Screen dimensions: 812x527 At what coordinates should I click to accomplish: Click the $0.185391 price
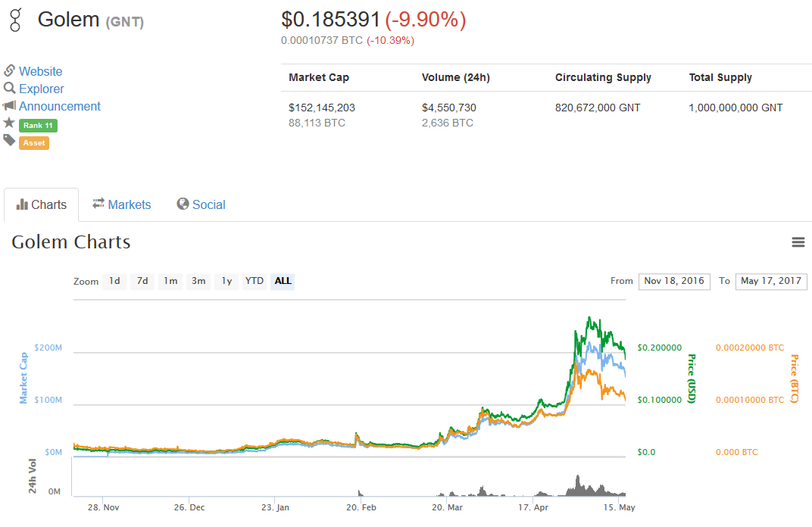tap(330, 20)
